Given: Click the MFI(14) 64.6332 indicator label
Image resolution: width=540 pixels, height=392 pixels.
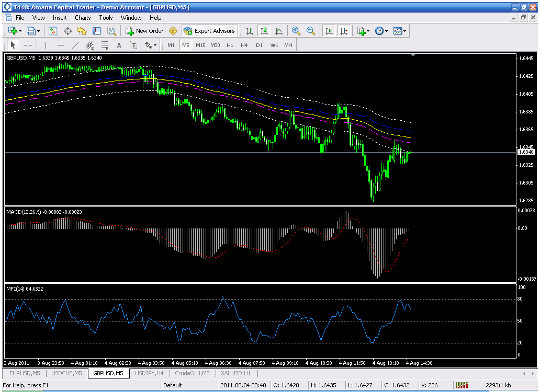Looking at the screenshot, I should [x=25, y=289].
